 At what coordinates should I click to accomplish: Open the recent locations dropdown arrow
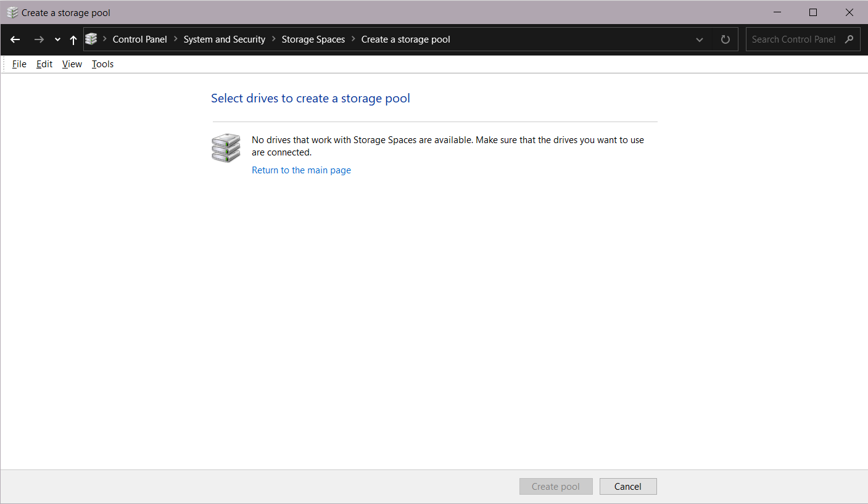pyautogui.click(x=57, y=39)
